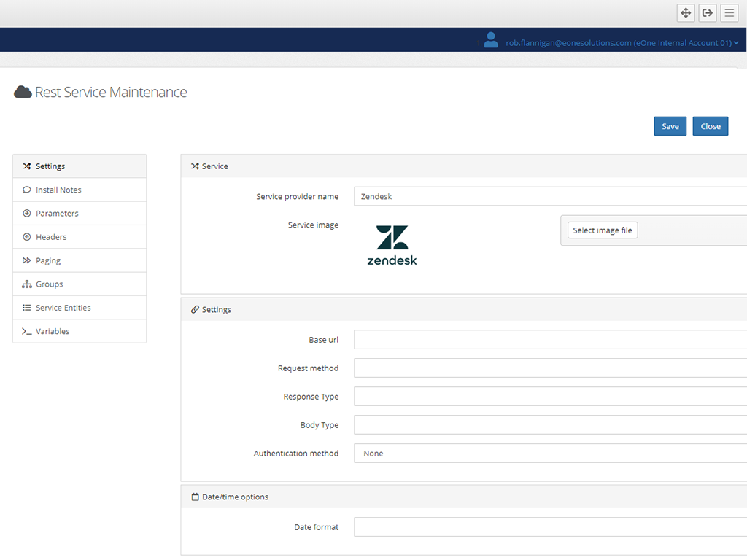Click the terminal icon next to Variables
This screenshot has width=747, height=560.
[x=26, y=331]
